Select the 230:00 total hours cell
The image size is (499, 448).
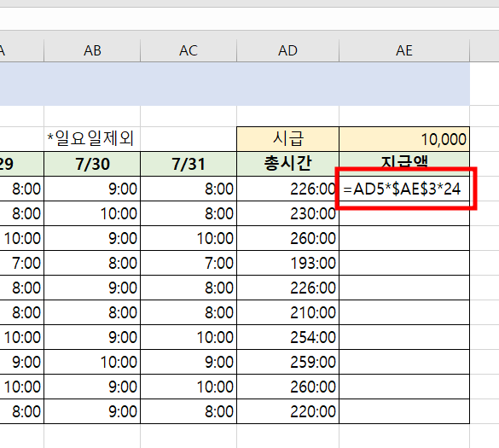287,213
